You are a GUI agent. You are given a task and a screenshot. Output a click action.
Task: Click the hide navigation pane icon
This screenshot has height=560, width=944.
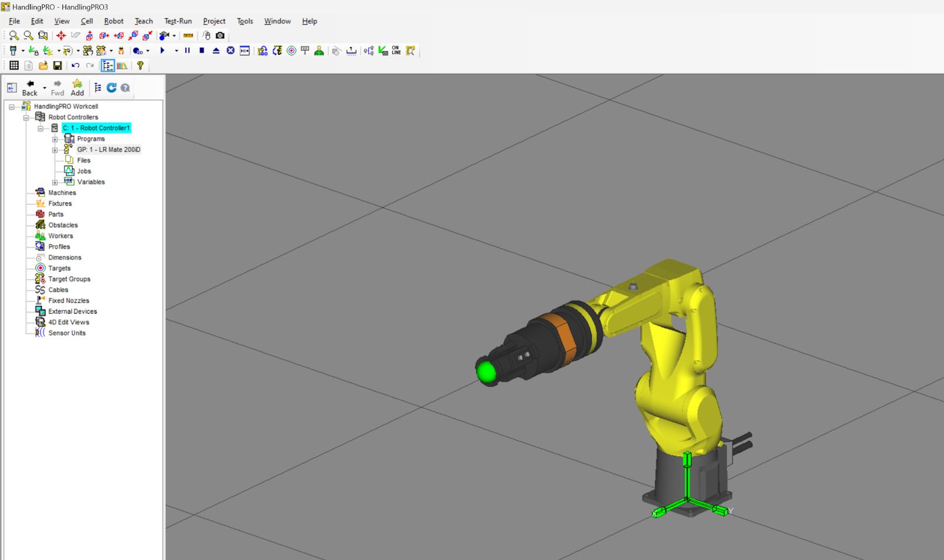pyautogui.click(x=12, y=88)
